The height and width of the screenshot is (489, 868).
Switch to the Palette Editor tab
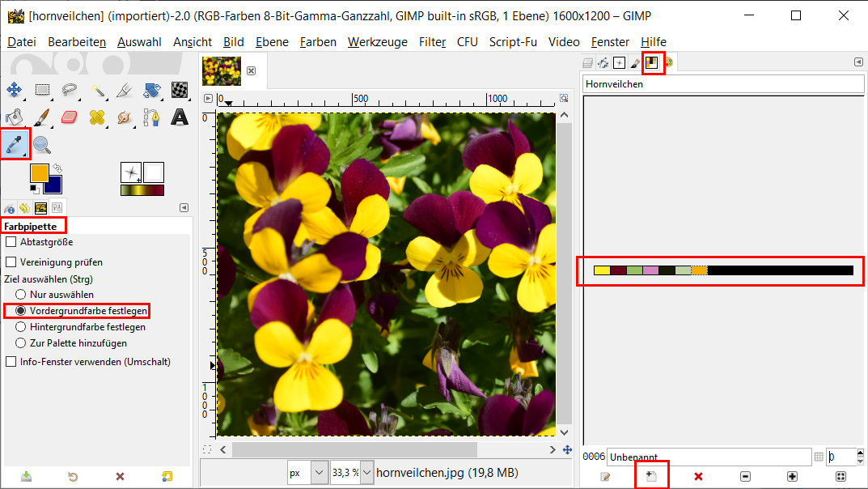[651, 62]
